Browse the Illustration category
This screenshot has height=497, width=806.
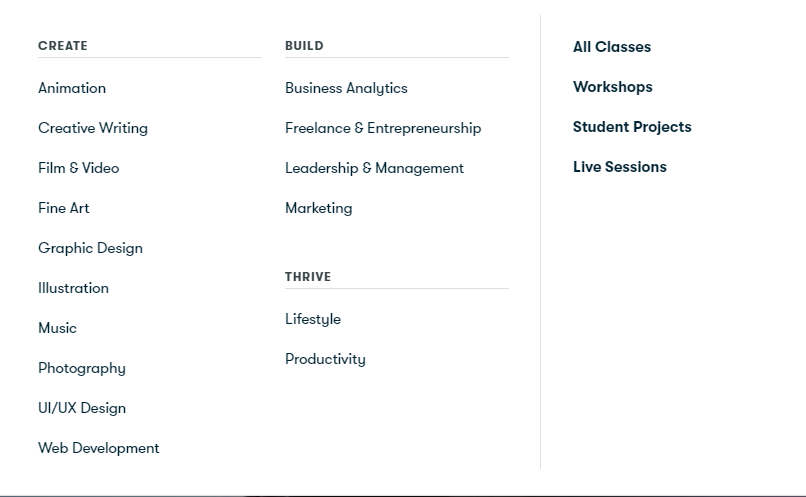tap(73, 288)
